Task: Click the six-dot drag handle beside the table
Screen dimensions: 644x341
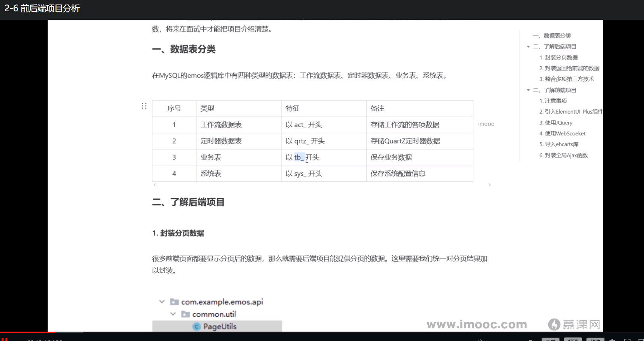Action: point(144,106)
